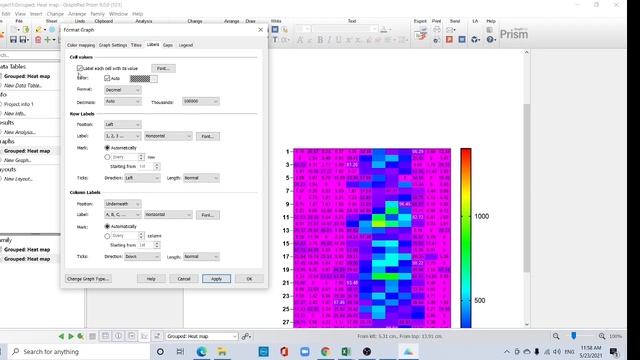
Task: Click the green plus new sheet icon
Action: (47, 40)
